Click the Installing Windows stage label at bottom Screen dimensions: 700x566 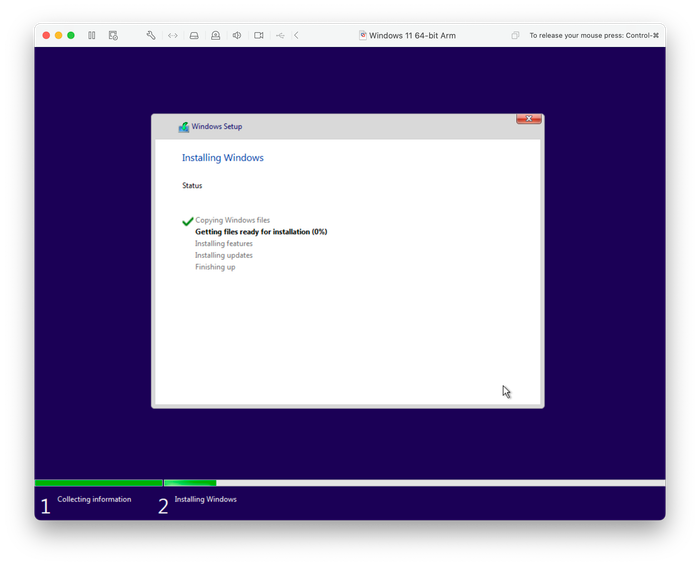point(205,499)
